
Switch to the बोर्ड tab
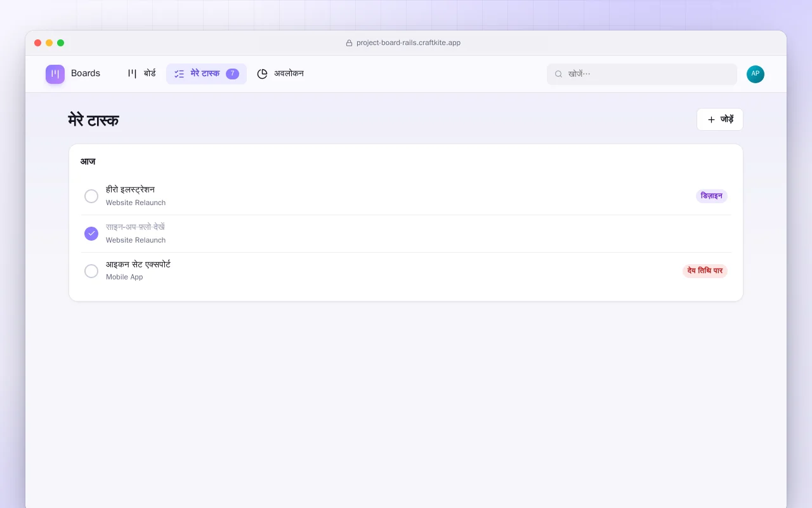(141, 74)
